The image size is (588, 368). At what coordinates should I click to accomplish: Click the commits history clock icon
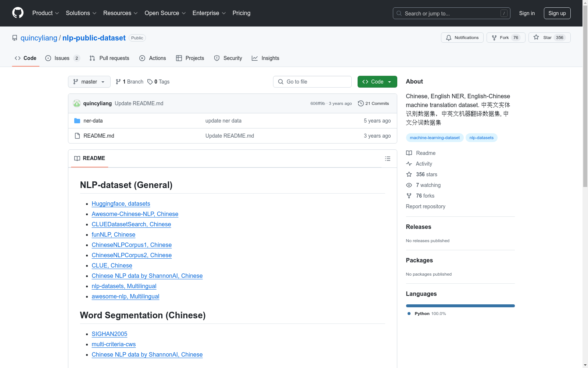(x=361, y=103)
